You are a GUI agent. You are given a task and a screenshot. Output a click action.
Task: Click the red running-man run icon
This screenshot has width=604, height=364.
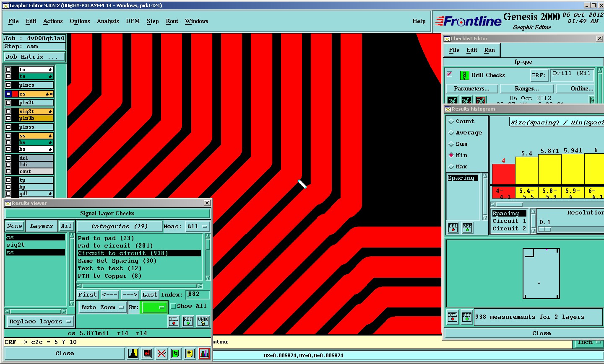click(481, 100)
